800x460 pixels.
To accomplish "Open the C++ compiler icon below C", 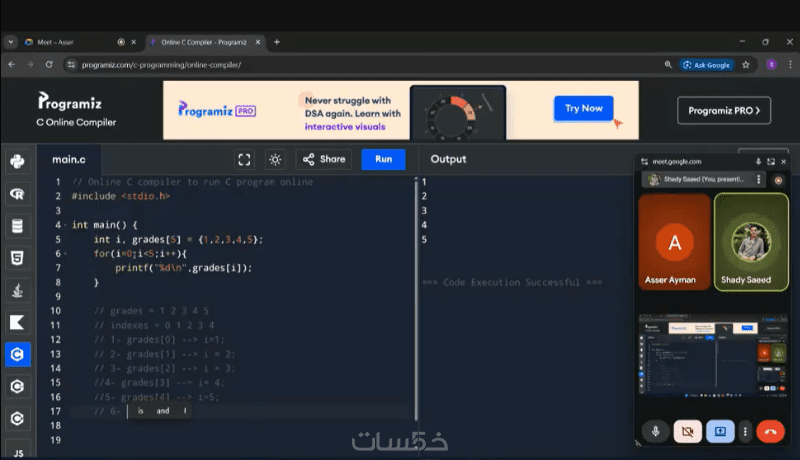I will point(17,387).
